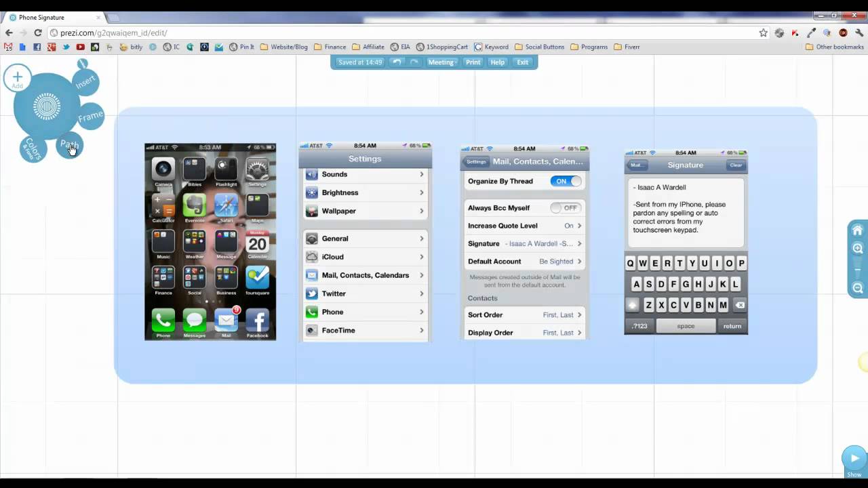Screen dimensions: 868x488
Task: Click the Clear button in Signature screen
Action: [735, 165]
